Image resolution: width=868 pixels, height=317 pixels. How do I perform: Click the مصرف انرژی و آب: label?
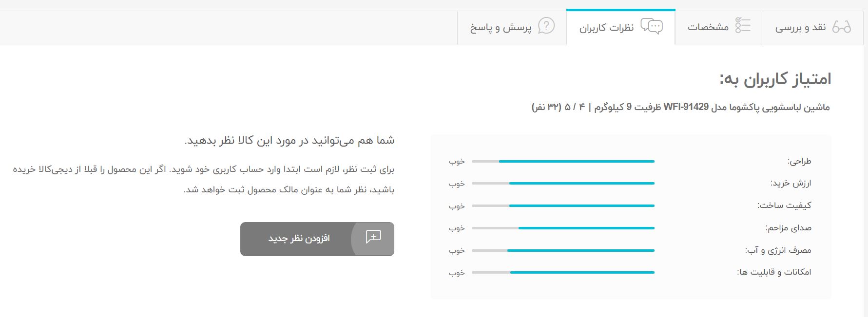point(778,250)
